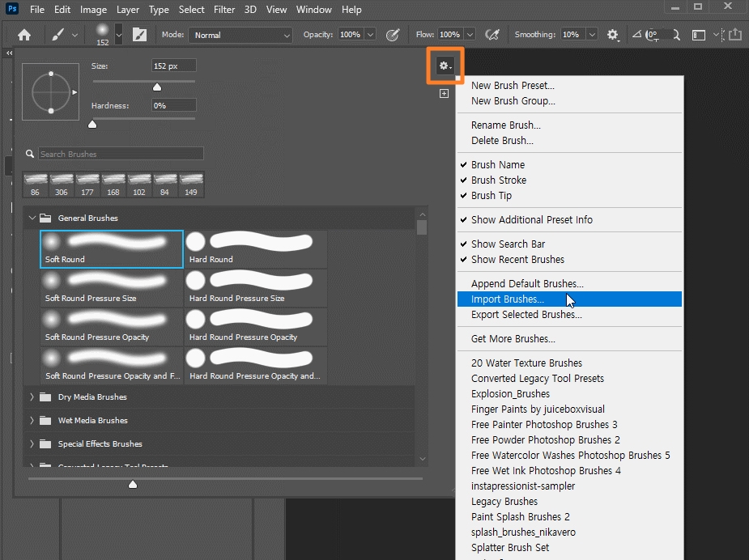
Task: Click the brush Size slider handle
Action: 156,87
